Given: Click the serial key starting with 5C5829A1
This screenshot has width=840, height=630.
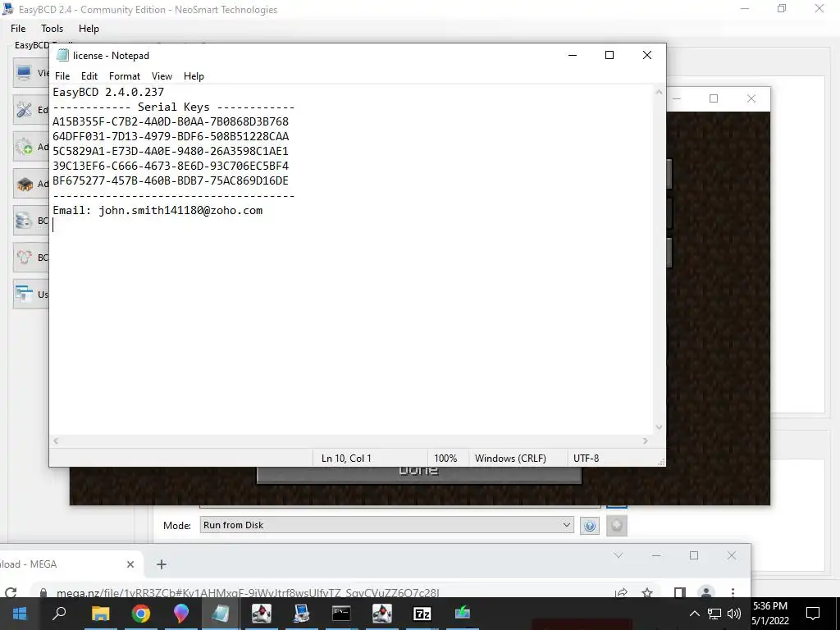Looking at the screenshot, I should [x=171, y=151].
